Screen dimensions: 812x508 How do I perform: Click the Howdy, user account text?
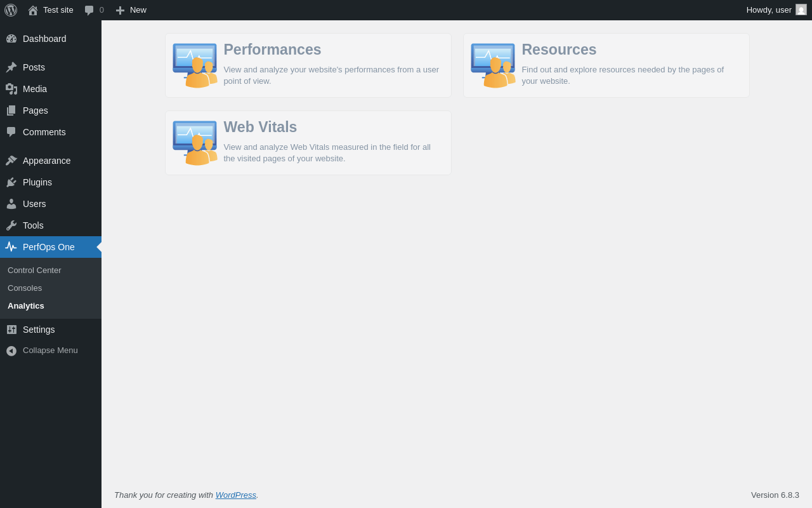769,10
